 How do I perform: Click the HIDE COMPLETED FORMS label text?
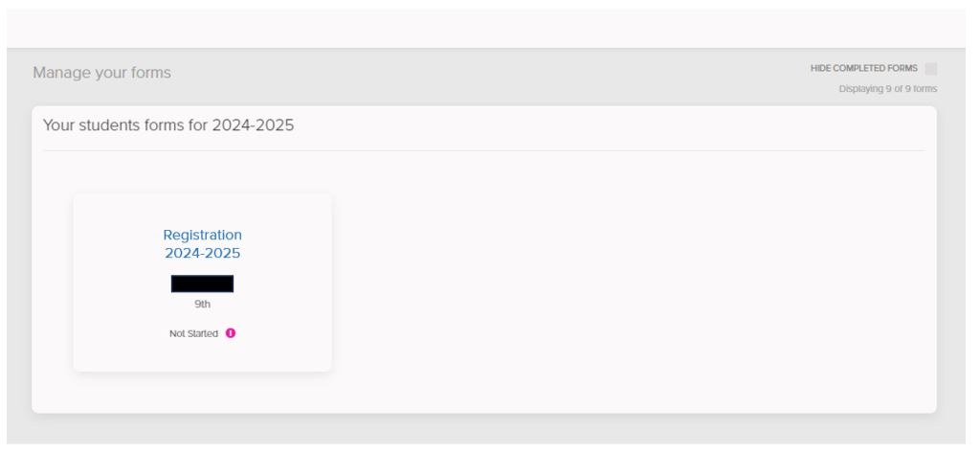[x=863, y=69]
